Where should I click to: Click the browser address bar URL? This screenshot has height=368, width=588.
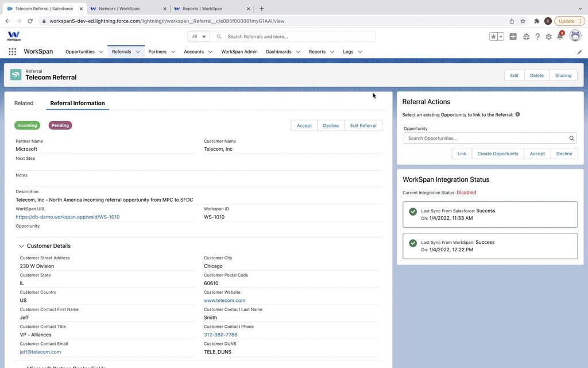coord(167,21)
